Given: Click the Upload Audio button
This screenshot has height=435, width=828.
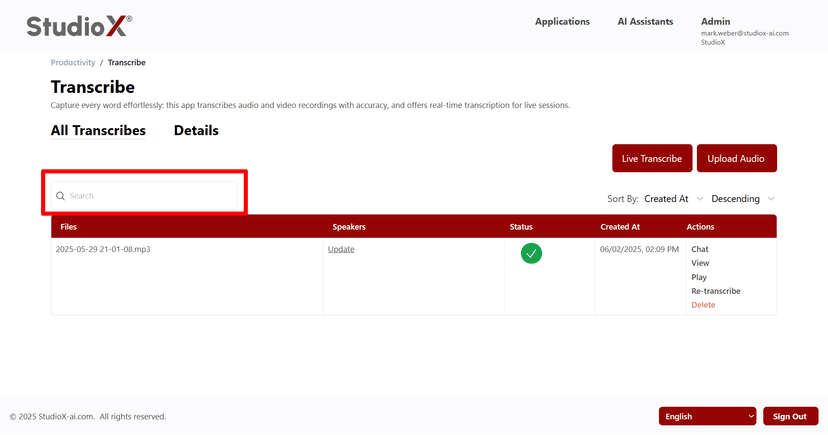Looking at the screenshot, I should (737, 158).
